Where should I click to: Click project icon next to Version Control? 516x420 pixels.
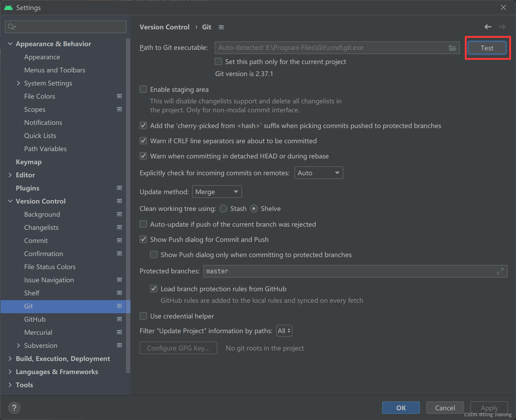[119, 201]
